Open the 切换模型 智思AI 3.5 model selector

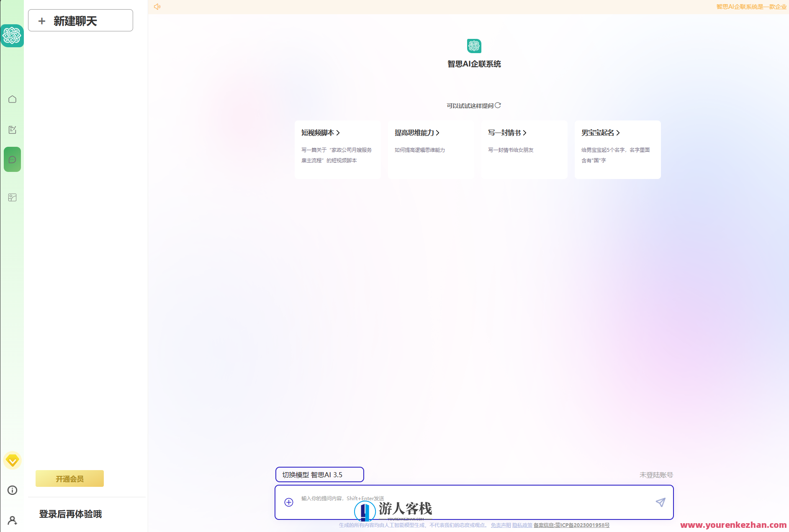(319, 474)
